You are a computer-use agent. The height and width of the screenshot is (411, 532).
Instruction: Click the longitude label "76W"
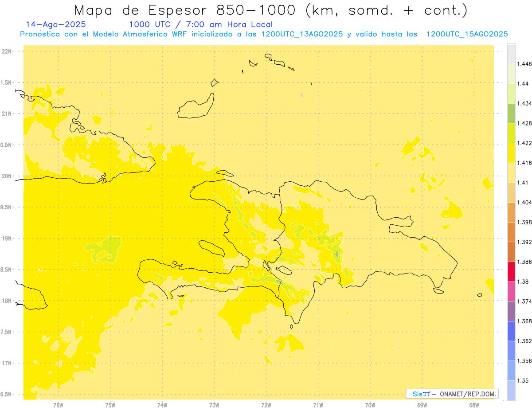(58, 405)
